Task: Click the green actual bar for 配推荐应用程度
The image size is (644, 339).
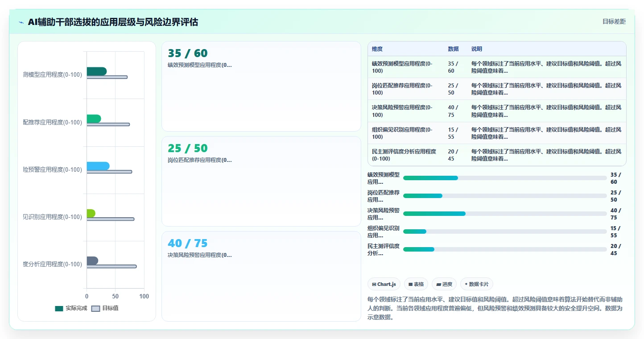Action: (x=94, y=119)
